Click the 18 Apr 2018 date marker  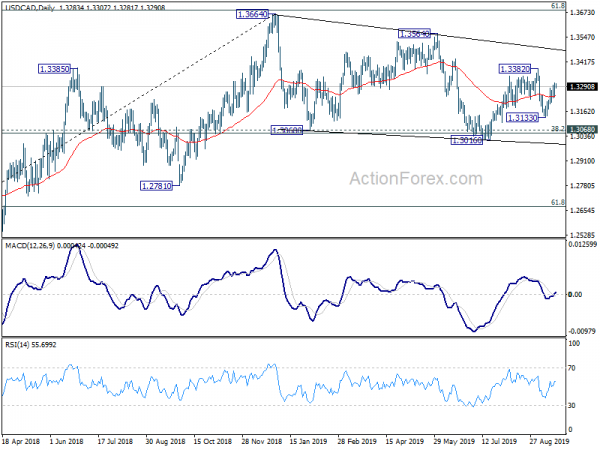click(x=20, y=441)
